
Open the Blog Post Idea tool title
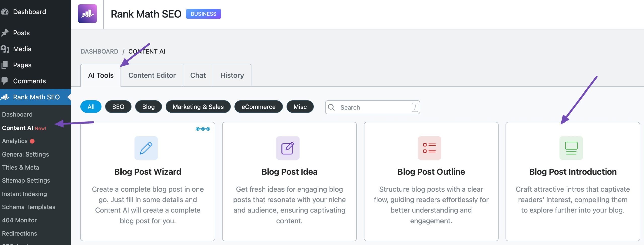289,172
